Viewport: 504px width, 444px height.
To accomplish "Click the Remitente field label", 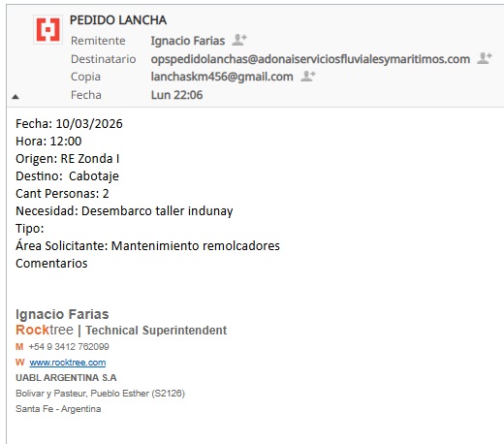I will [x=98, y=41].
